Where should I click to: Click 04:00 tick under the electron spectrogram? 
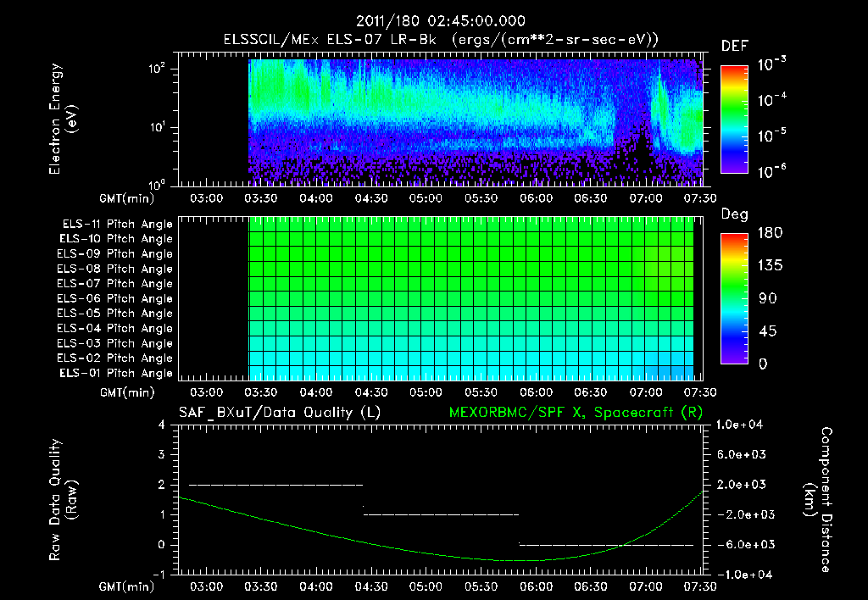tap(316, 198)
